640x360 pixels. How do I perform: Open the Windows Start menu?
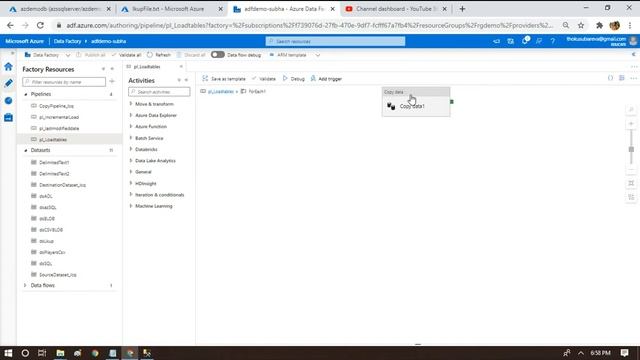(x=8, y=353)
